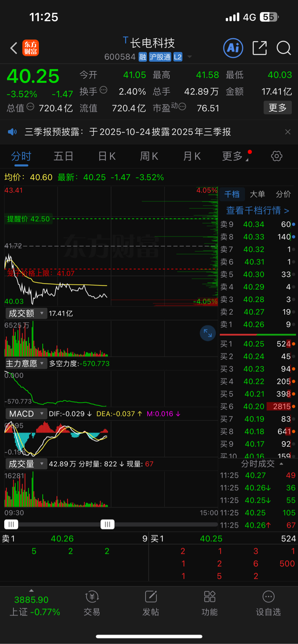Expand chart with fullscreen arrows icon

[x=208, y=333]
